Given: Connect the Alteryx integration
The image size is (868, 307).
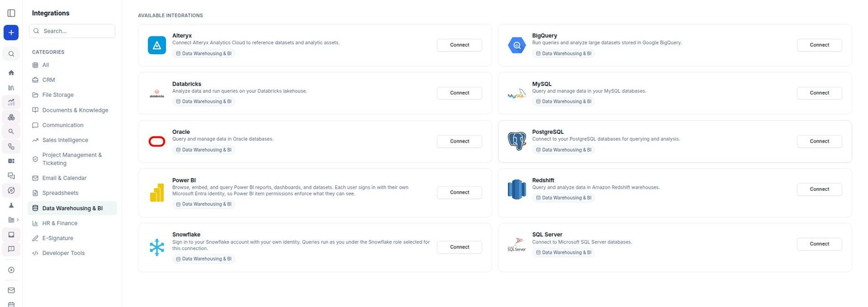Looking at the screenshot, I should (459, 45).
